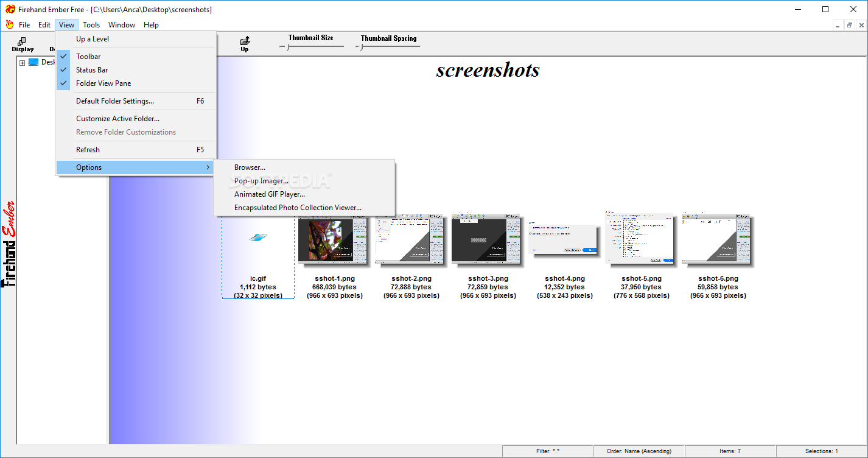Click the Filter *.* status bar entry
Screen dimensions: 868x458
tap(548, 451)
